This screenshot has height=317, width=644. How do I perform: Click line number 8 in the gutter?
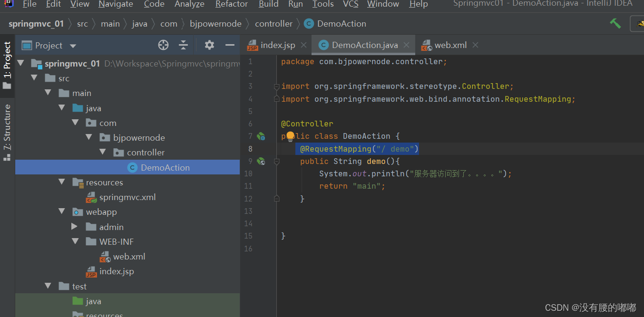(250, 149)
